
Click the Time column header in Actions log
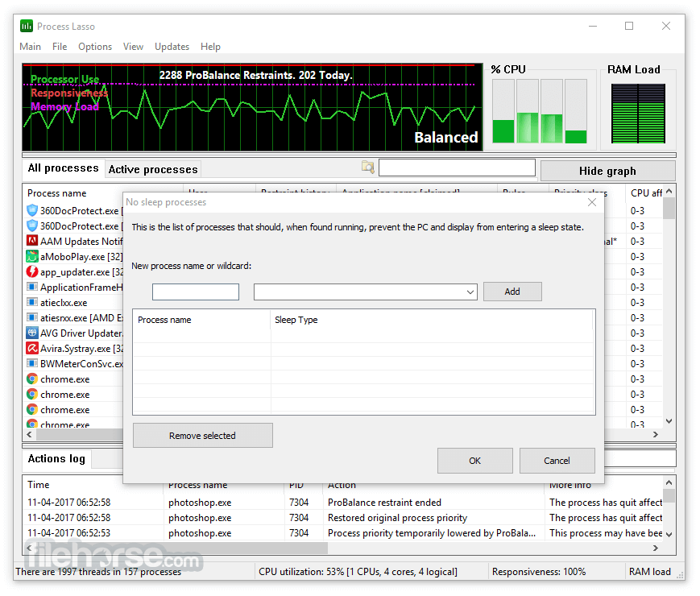(x=93, y=485)
